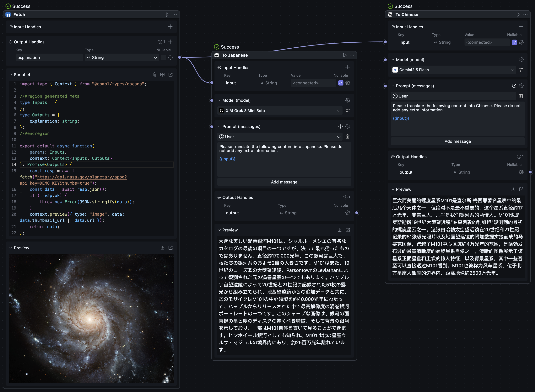Uncheck Nullable for To Japanese input

(x=341, y=83)
